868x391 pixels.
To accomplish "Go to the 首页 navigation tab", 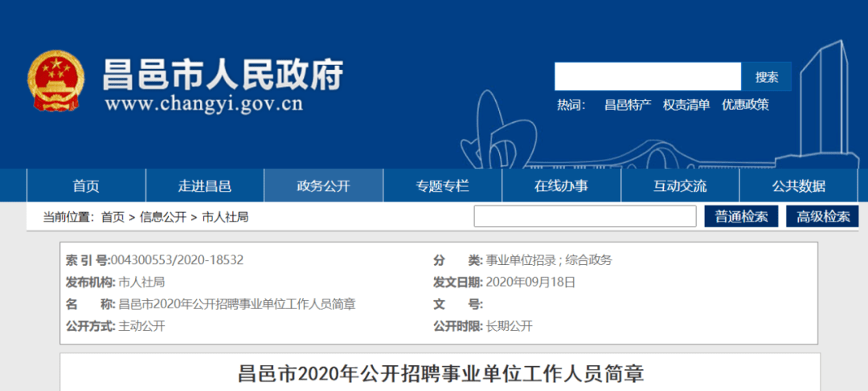I will (86, 186).
